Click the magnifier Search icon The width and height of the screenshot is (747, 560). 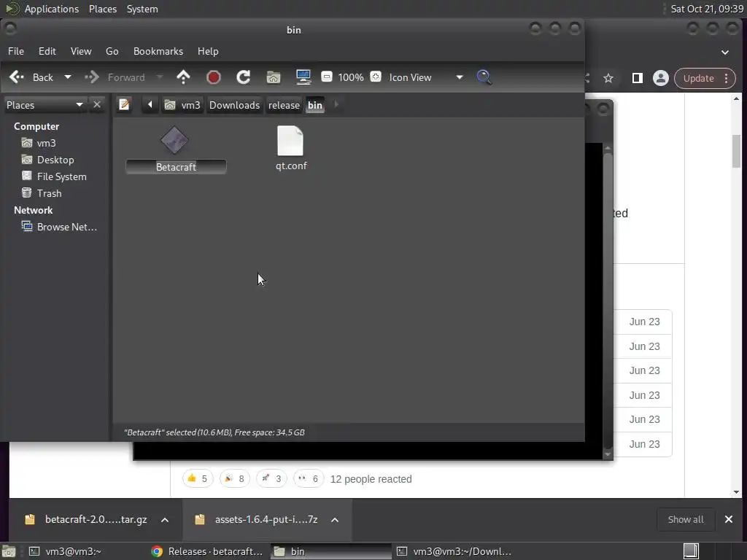pyautogui.click(x=484, y=77)
